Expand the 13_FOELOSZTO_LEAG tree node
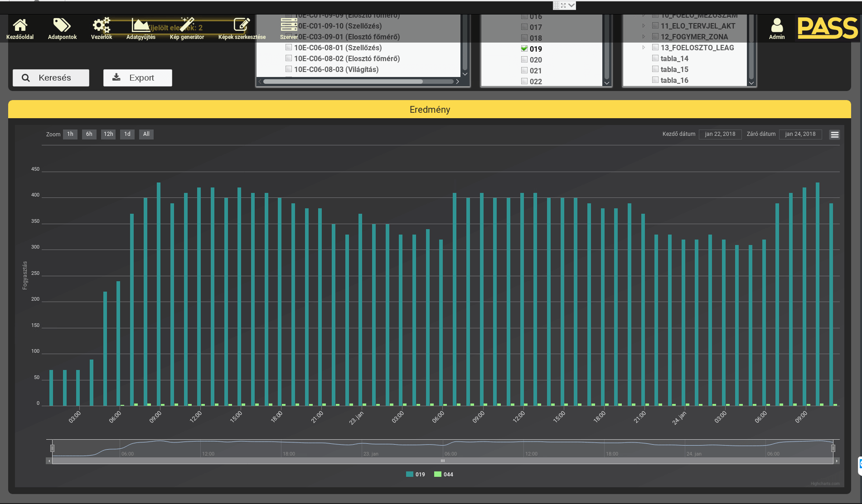Image resolution: width=862 pixels, height=504 pixels. 644,48
